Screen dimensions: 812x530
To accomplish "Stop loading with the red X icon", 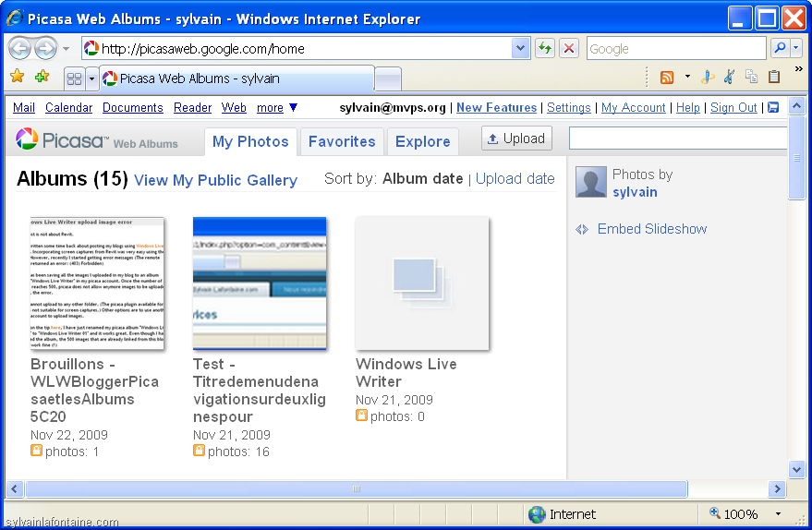I will [x=569, y=49].
